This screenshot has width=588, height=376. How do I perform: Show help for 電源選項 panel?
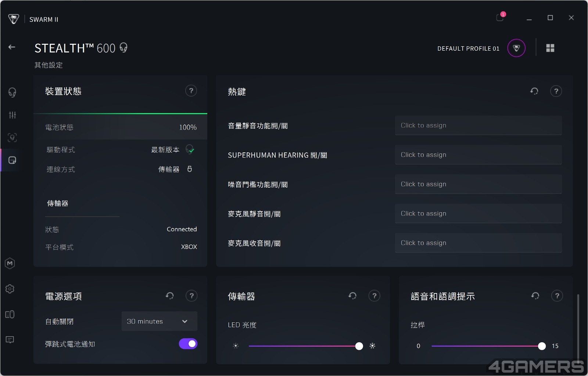(191, 296)
